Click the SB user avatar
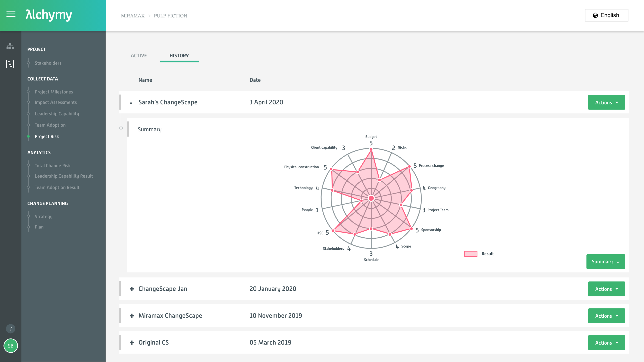This screenshot has height=362, width=644. (x=10, y=346)
